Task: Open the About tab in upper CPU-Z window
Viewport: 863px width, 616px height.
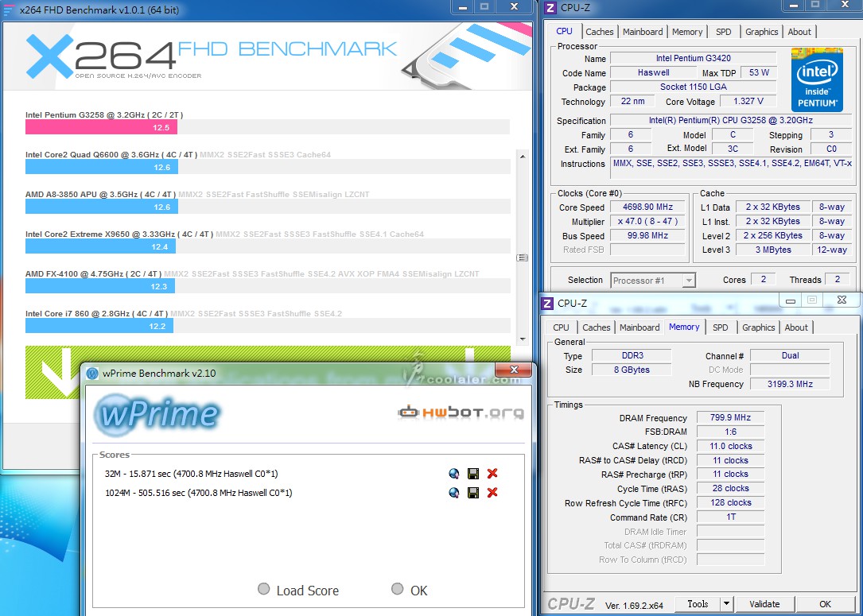Action: point(799,32)
